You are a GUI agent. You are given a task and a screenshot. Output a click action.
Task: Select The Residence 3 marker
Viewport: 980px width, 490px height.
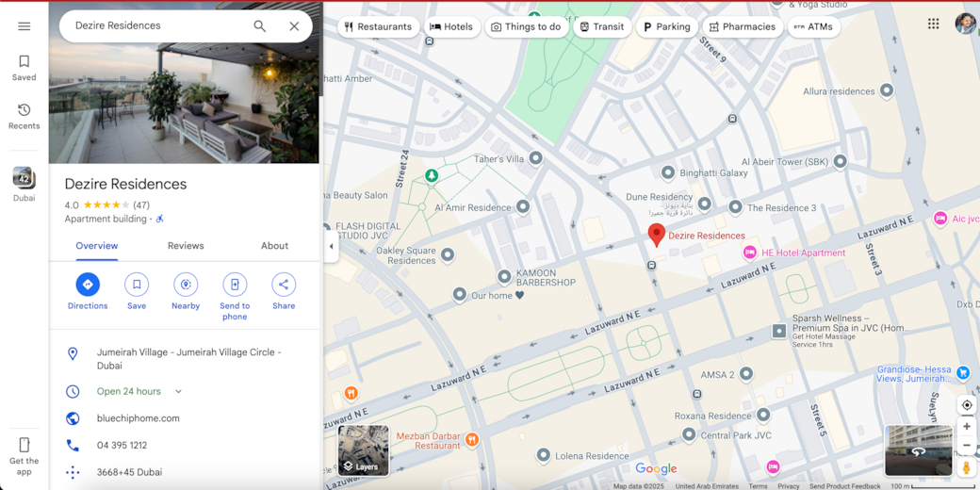coord(736,207)
